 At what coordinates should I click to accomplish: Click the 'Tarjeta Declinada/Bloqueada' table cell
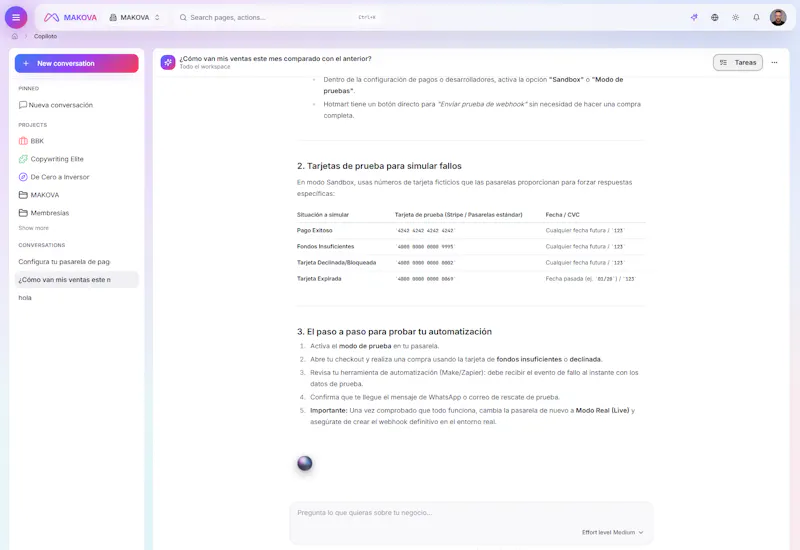click(x=336, y=263)
